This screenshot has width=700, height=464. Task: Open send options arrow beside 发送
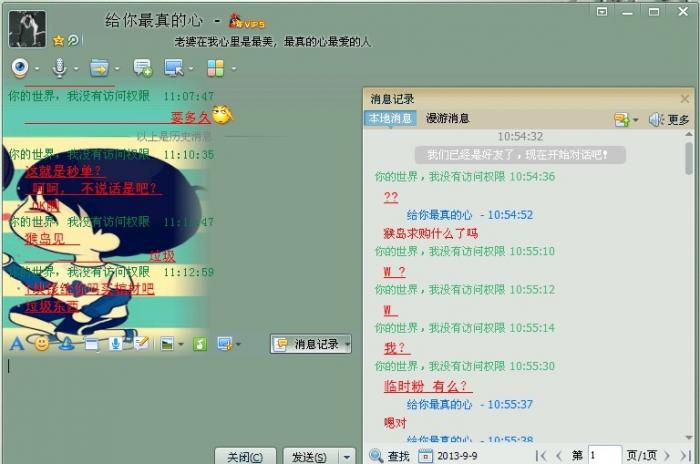[346, 457]
